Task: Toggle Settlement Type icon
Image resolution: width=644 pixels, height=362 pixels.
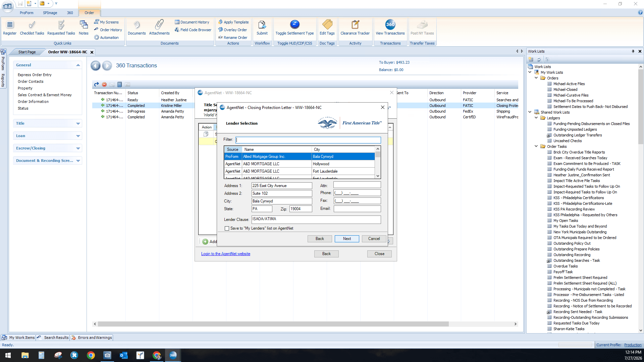Action: coord(294,27)
